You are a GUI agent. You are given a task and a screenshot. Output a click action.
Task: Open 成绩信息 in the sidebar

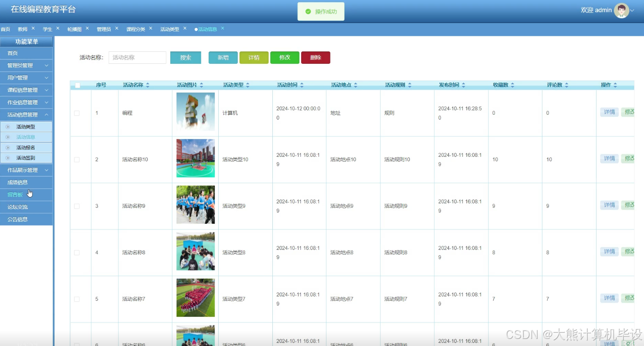pyautogui.click(x=26, y=182)
